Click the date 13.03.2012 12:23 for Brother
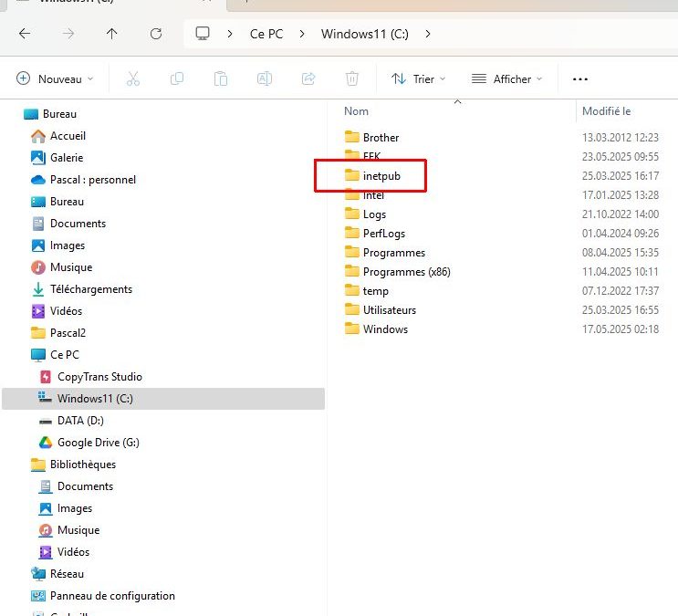678x616 pixels. [621, 138]
